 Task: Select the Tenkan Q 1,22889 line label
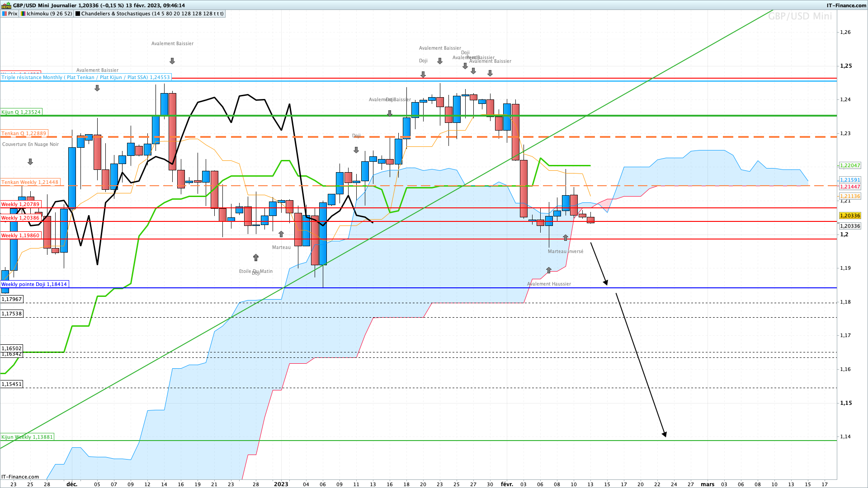pyautogui.click(x=24, y=133)
